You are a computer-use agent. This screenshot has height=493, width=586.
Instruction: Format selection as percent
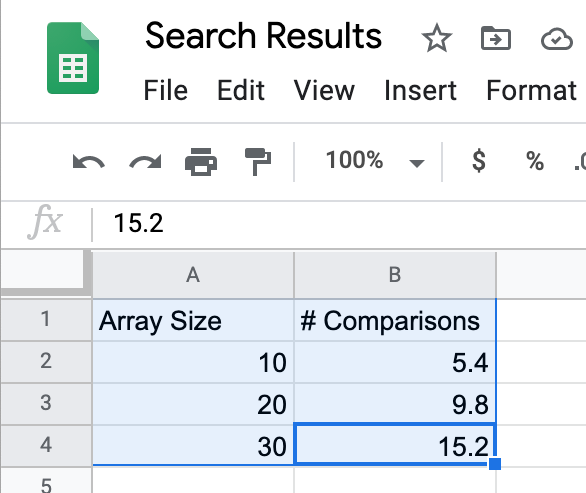pyautogui.click(x=535, y=161)
